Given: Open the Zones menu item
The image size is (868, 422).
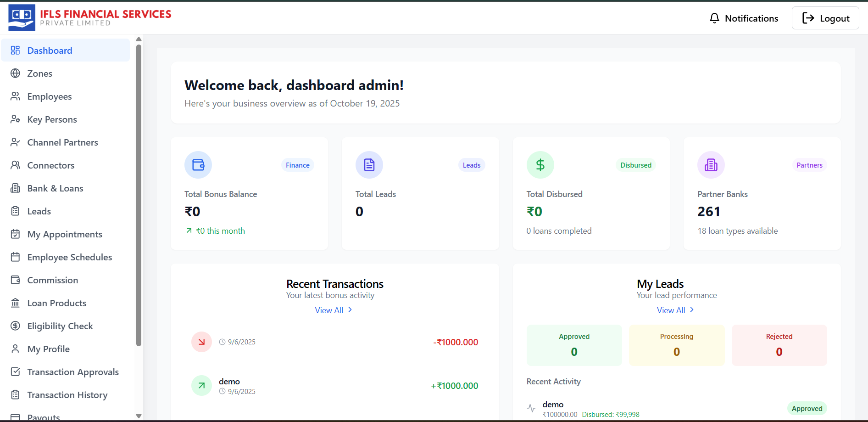Looking at the screenshot, I should (x=39, y=73).
